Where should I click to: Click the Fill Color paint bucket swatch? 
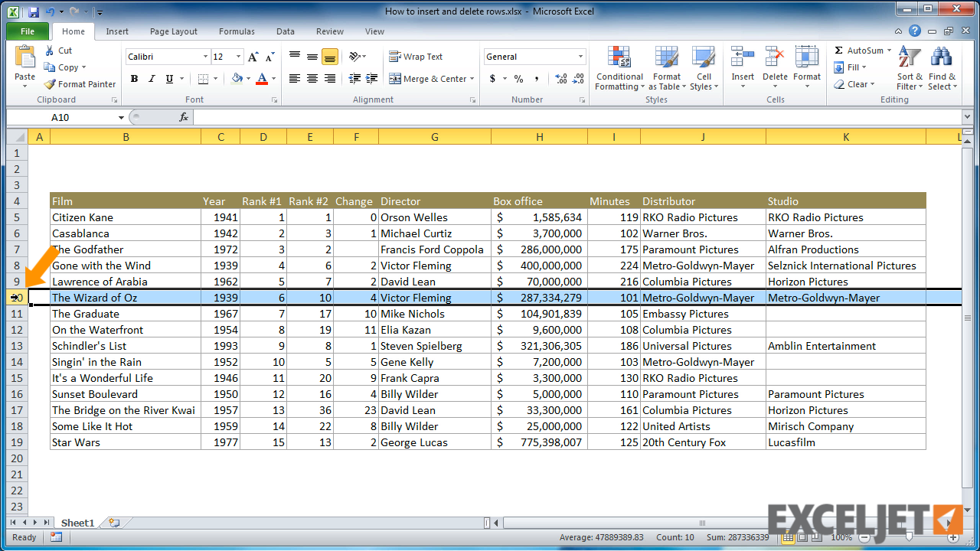point(237,79)
